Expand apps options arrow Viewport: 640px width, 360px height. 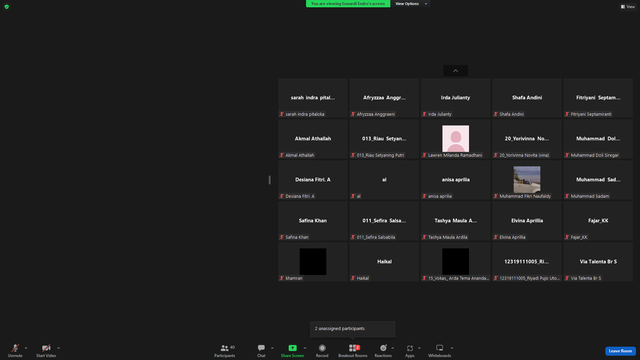[419, 348]
